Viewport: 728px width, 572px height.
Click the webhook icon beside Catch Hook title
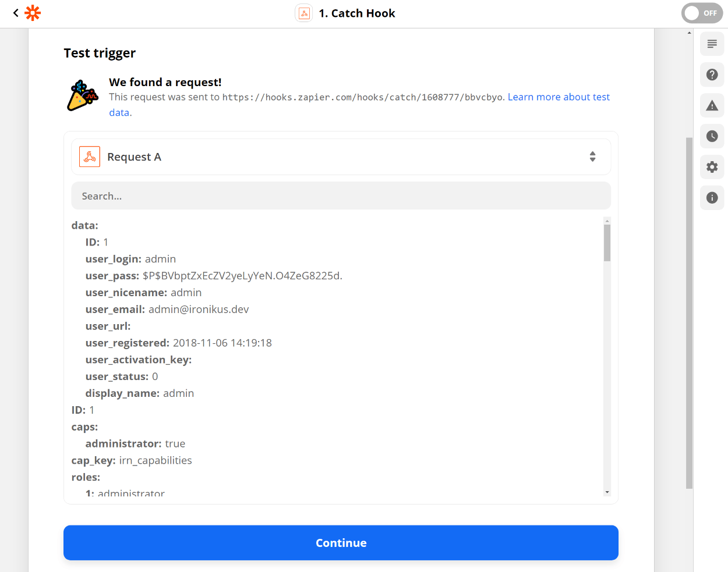[304, 13]
